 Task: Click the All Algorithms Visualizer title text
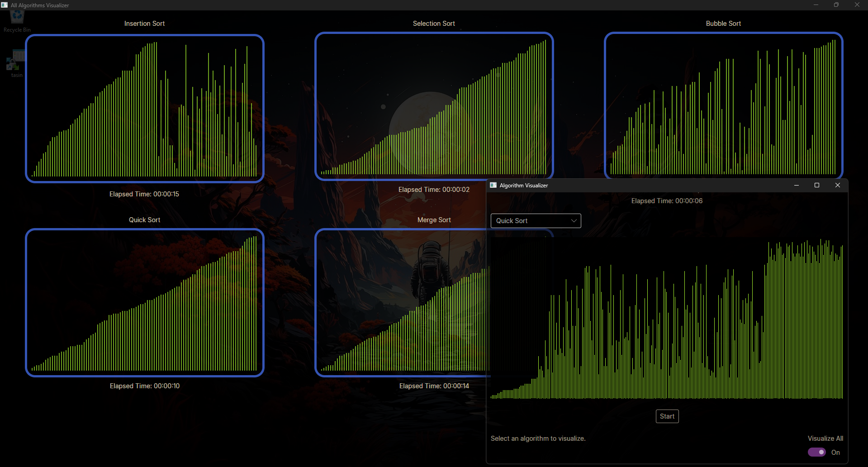point(40,5)
